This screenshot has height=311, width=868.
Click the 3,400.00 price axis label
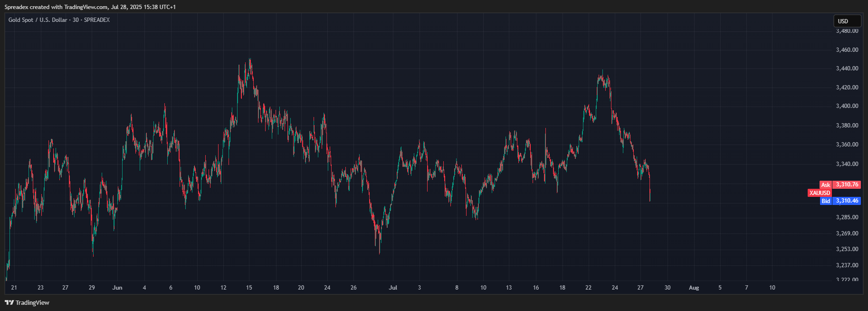coord(847,106)
